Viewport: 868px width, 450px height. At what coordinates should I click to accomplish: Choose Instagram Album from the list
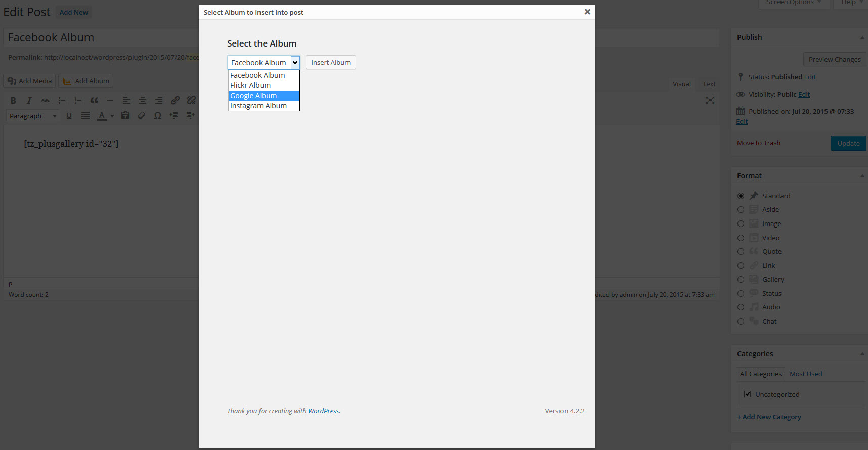[x=264, y=106]
